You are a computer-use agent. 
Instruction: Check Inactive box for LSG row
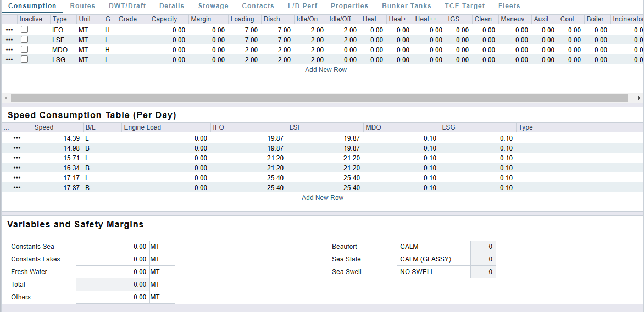(24, 59)
